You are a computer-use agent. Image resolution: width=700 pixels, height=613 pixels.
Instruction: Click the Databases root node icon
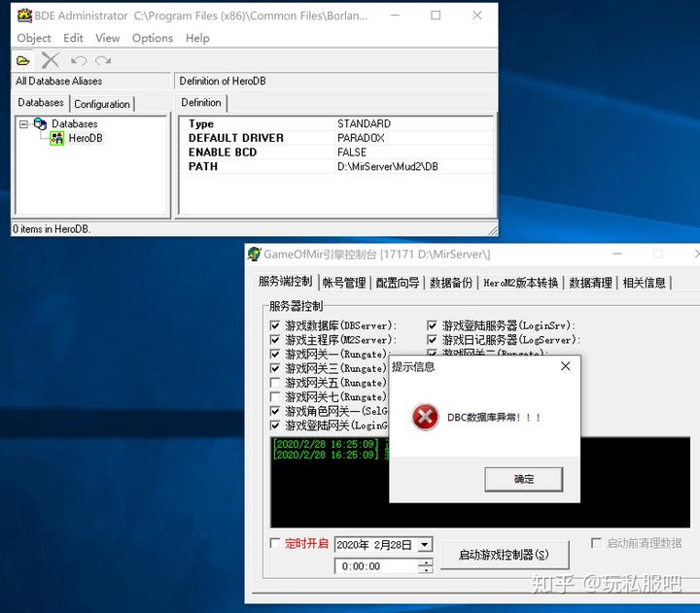40,123
